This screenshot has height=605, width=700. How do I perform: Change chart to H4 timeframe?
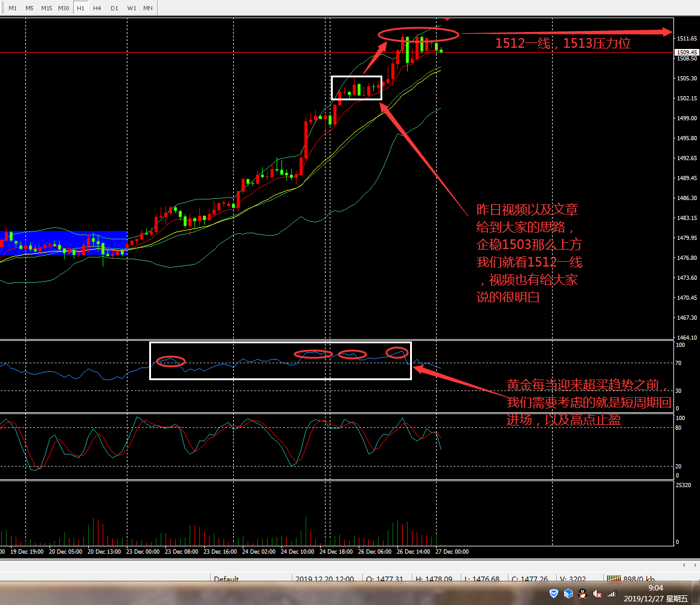click(97, 8)
